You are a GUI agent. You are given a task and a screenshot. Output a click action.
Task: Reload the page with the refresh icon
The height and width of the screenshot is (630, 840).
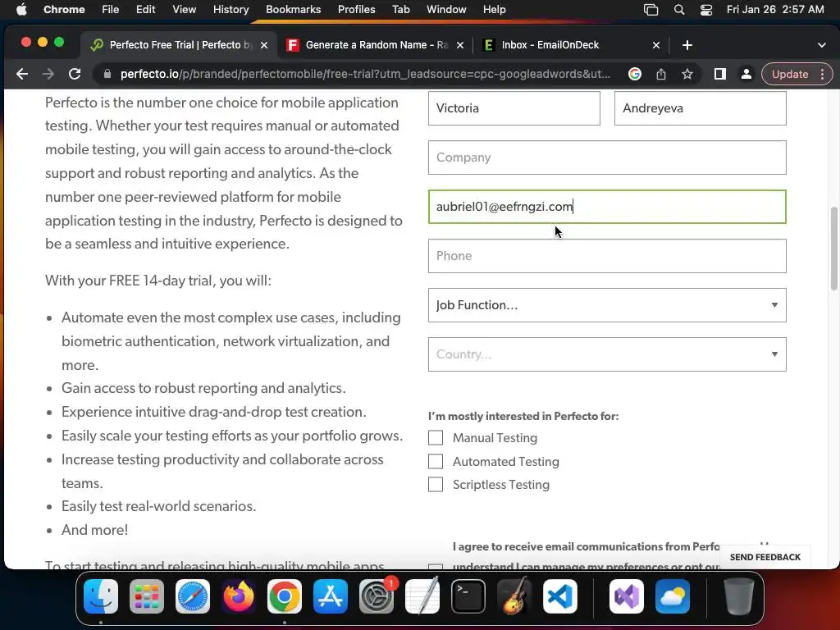(x=75, y=74)
